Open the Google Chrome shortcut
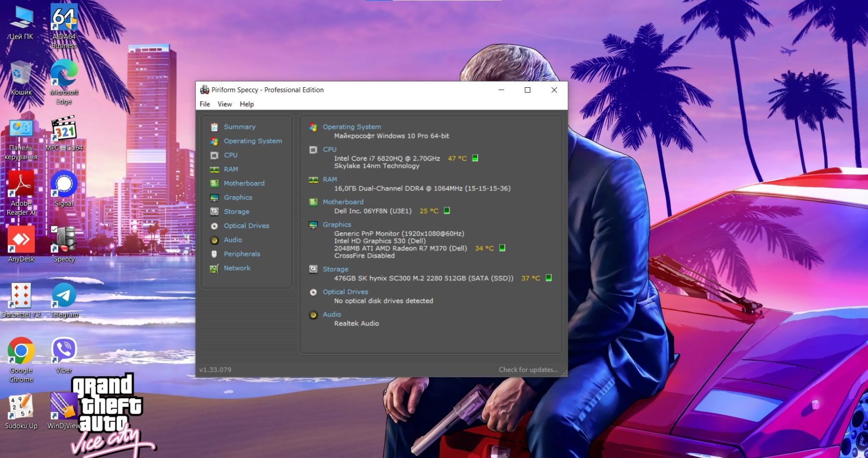 pyautogui.click(x=21, y=360)
